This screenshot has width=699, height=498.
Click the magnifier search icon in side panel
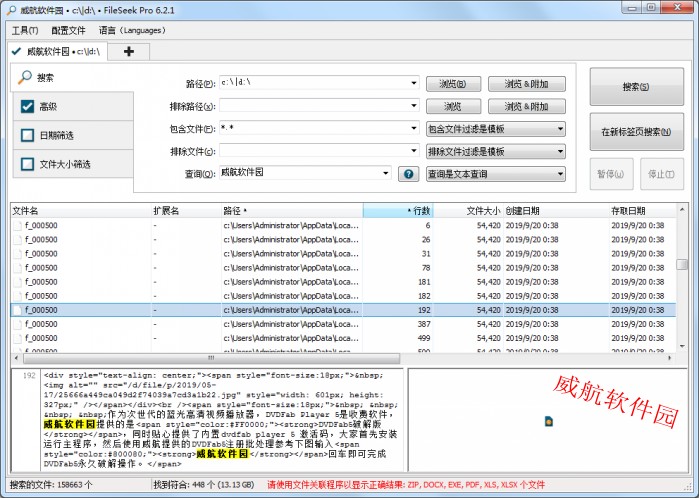pyautogui.click(x=25, y=77)
